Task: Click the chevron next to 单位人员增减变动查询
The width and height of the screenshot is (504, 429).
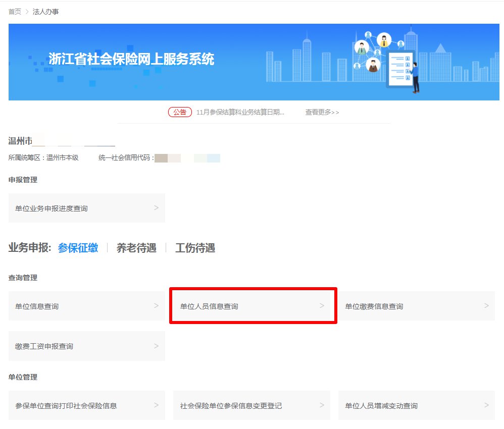Action: click(x=486, y=405)
